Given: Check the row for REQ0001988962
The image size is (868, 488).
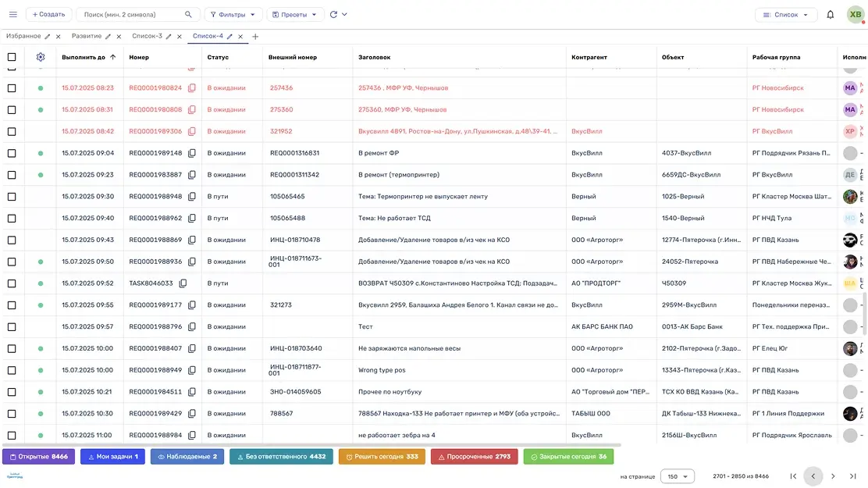Looking at the screenshot, I should point(12,219).
